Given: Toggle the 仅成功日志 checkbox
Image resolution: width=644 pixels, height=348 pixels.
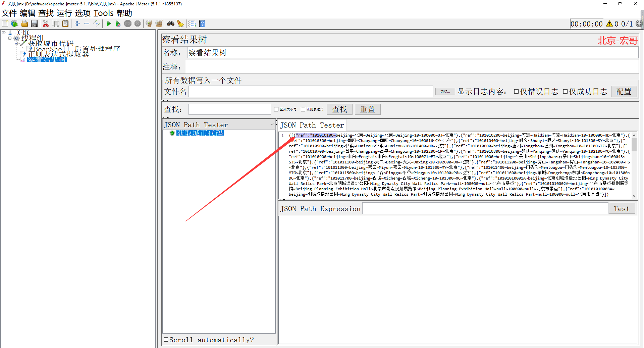Looking at the screenshot, I should click(x=566, y=92).
